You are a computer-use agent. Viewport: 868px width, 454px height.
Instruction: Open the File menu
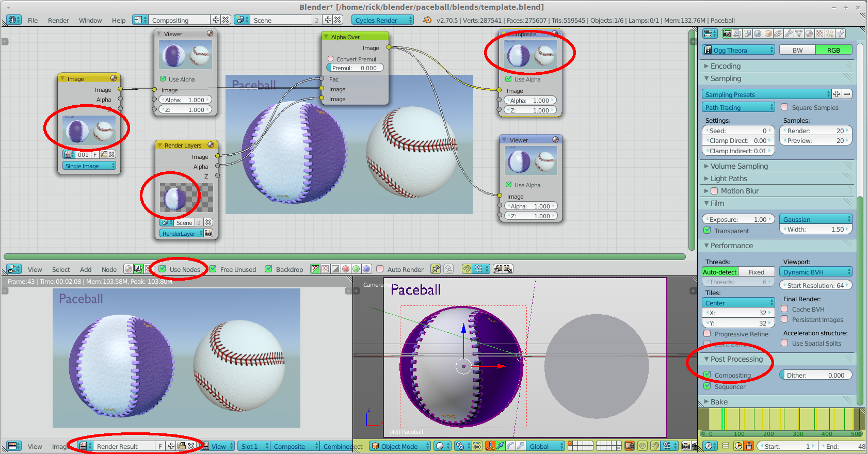pos(33,21)
